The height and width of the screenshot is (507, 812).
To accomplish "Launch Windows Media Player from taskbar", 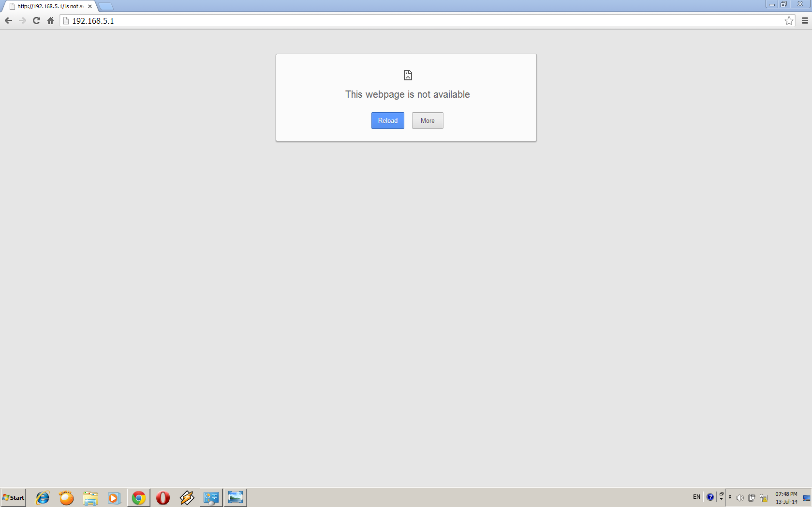I will (x=114, y=497).
